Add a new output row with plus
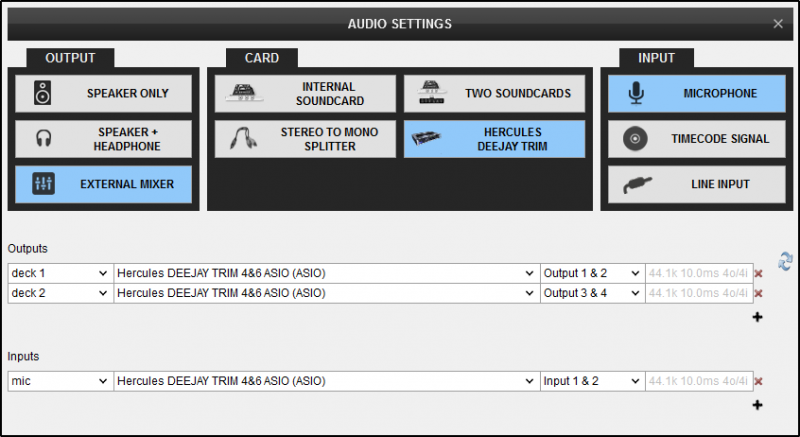800x437 pixels. click(x=758, y=317)
